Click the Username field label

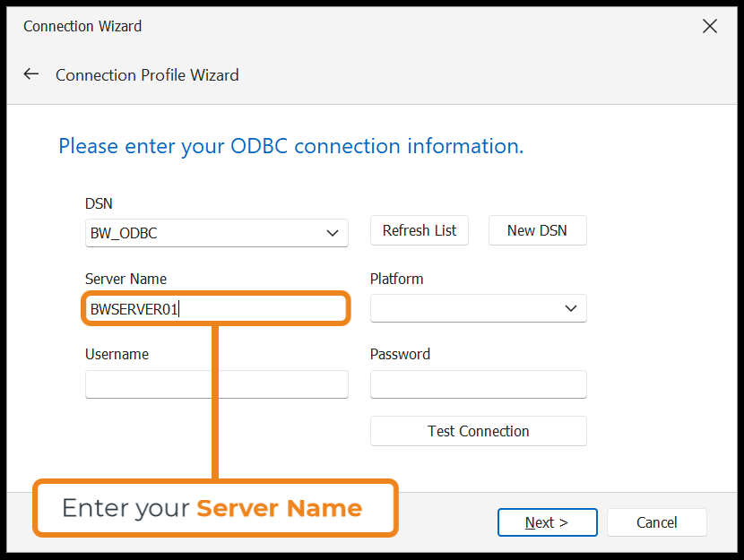tap(117, 354)
